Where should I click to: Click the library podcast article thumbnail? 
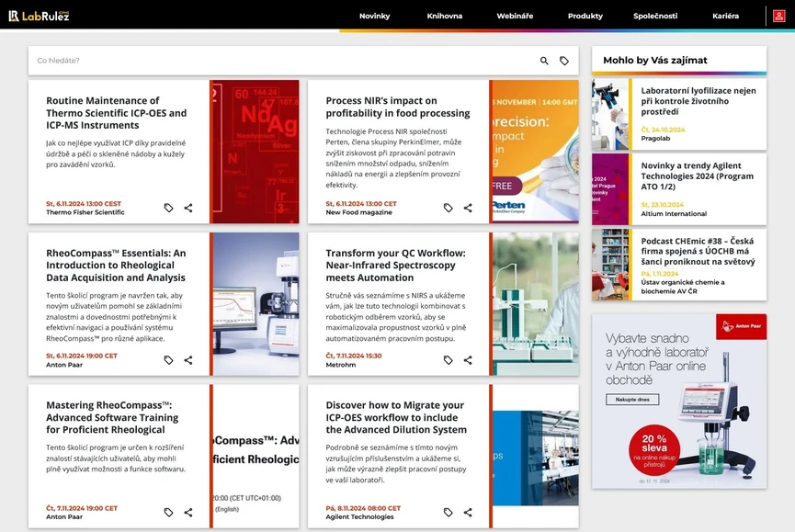(x=610, y=265)
